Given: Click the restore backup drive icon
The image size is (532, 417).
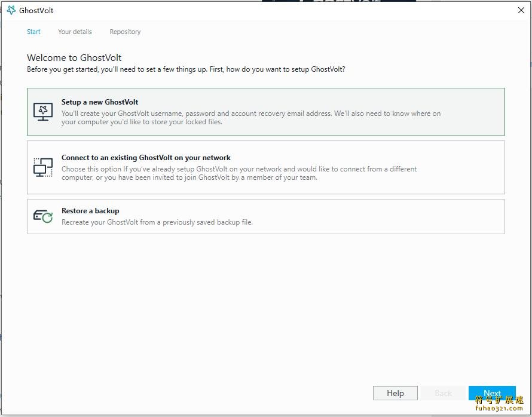Looking at the screenshot, I should (x=43, y=216).
